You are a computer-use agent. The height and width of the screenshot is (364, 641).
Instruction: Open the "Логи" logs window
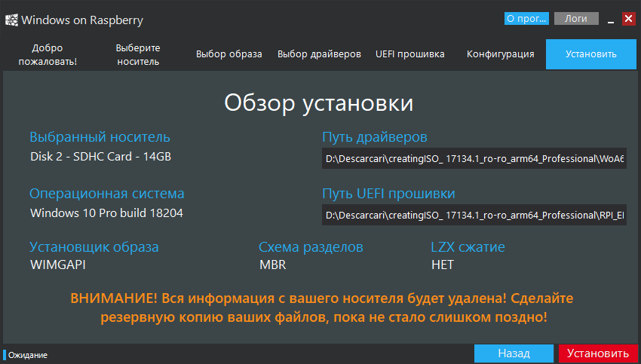tap(576, 19)
